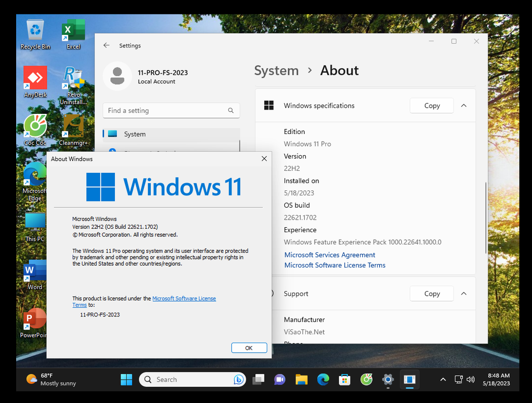Image resolution: width=532 pixels, height=403 pixels.
Task: Open Cốc Cốc from the taskbar
Action: click(367, 380)
